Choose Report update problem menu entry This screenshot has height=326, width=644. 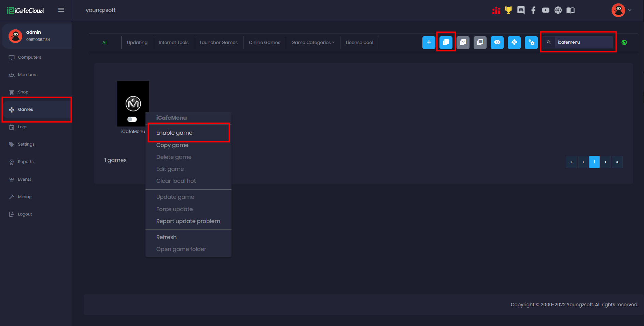(x=188, y=221)
